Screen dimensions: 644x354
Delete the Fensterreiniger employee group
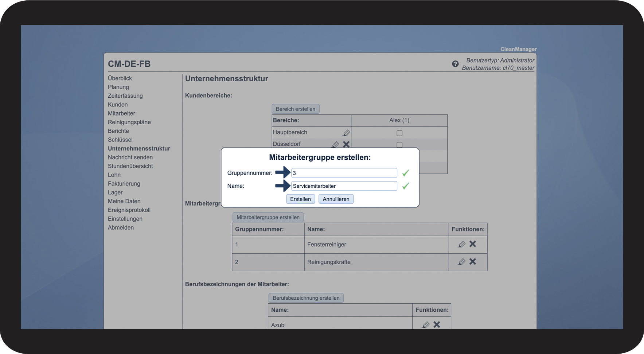pyautogui.click(x=473, y=244)
